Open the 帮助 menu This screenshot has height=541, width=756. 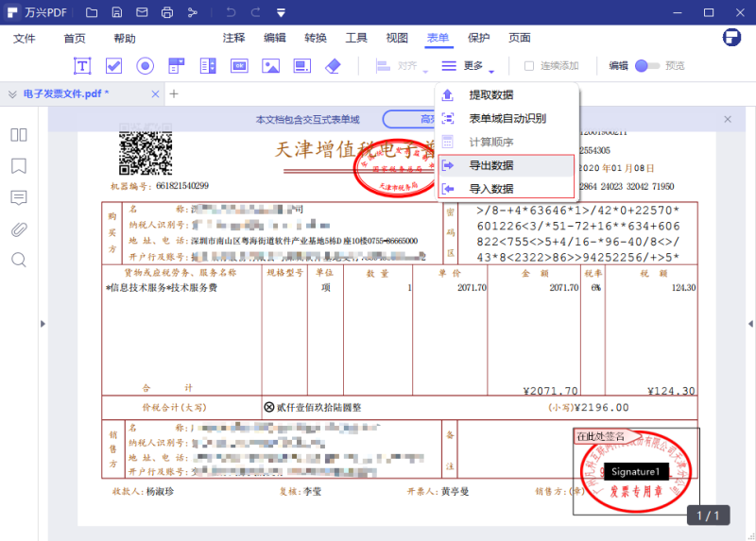(125, 38)
